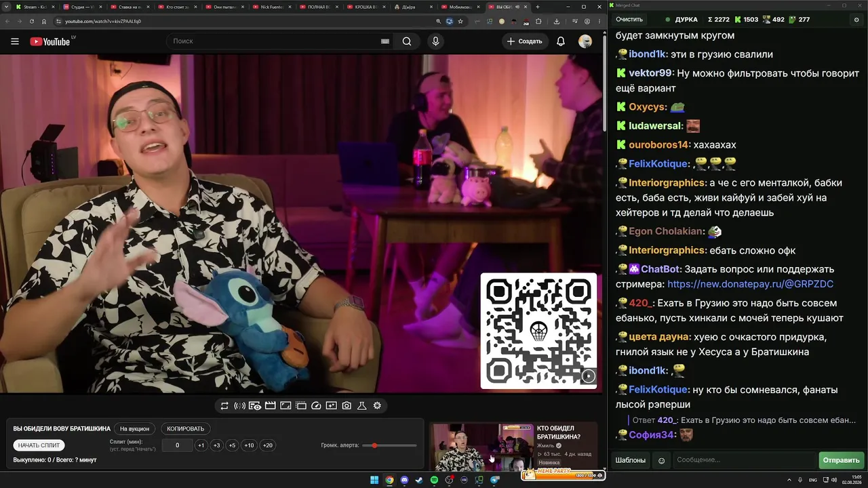Switch to the 'Студия' tab
Image resolution: width=868 pixels, height=488 pixels.
click(x=83, y=7)
